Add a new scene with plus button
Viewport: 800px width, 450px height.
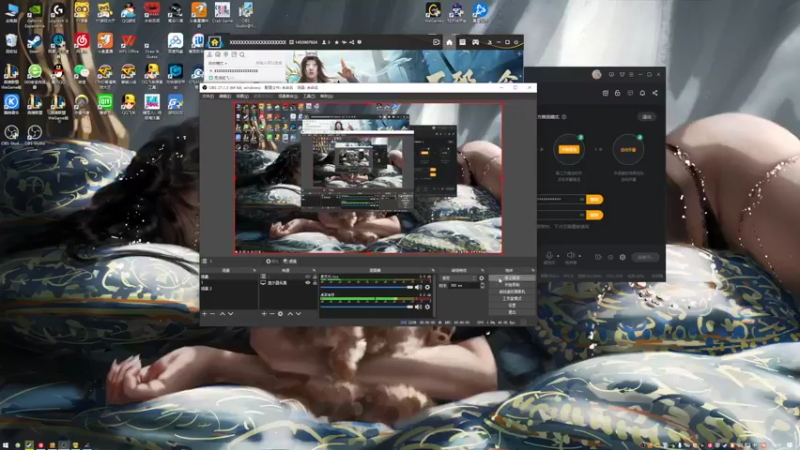[x=205, y=314]
